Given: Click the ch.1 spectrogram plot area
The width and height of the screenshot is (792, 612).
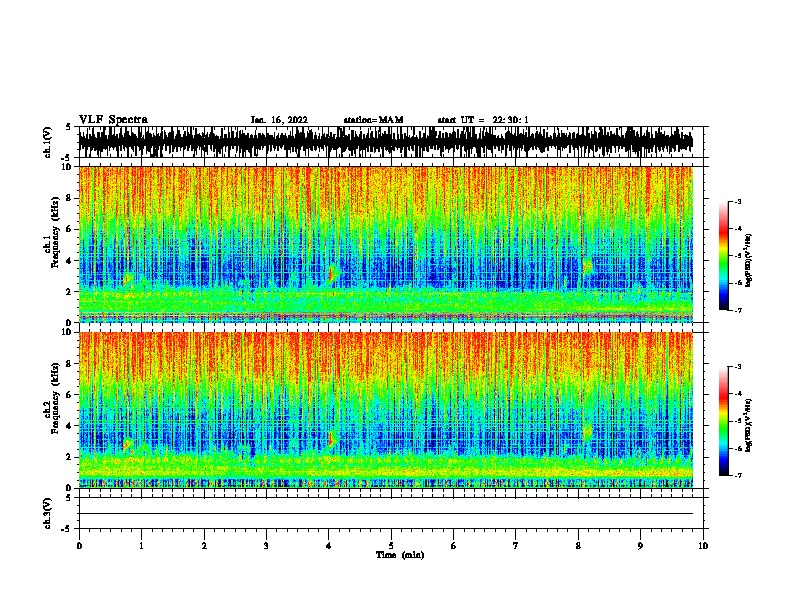Looking at the screenshot, I should [385, 244].
